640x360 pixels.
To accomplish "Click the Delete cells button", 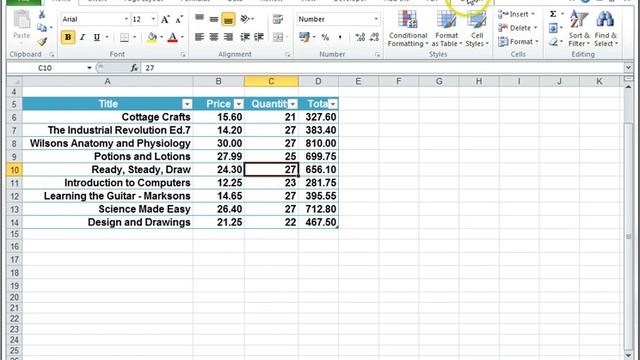I will (517, 28).
